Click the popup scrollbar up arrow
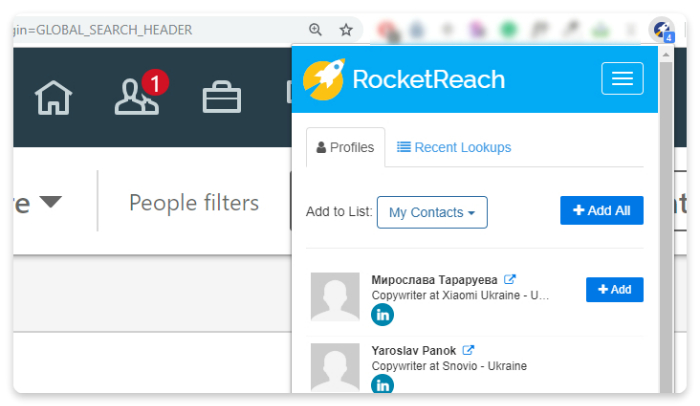Viewport: 700px width, 406px height. tap(666, 54)
